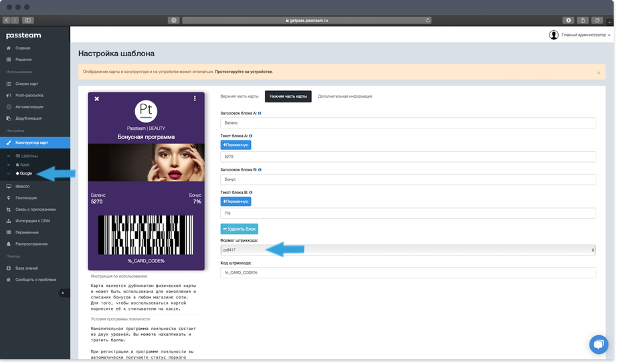
Task: Click the passteam logo
Action: 23,35
